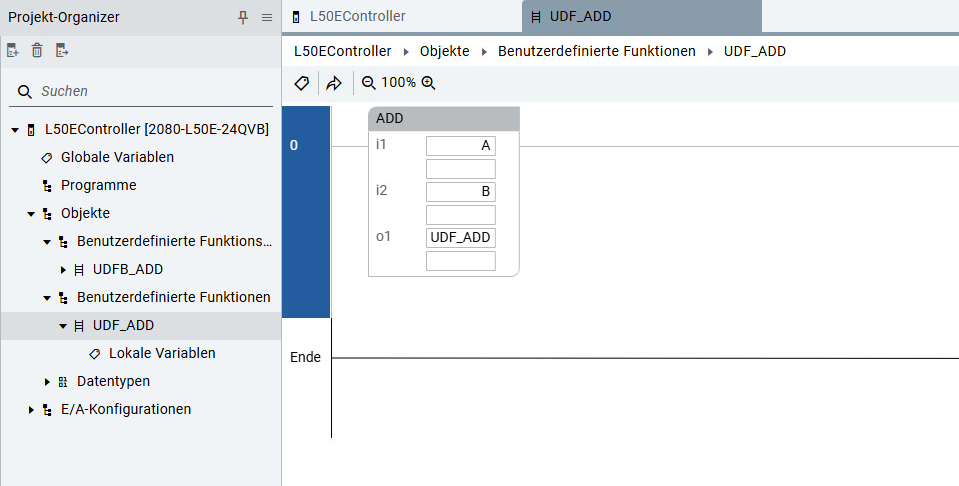
Task: Switch to the UDF_ADD tab
Action: click(x=642, y=17)
